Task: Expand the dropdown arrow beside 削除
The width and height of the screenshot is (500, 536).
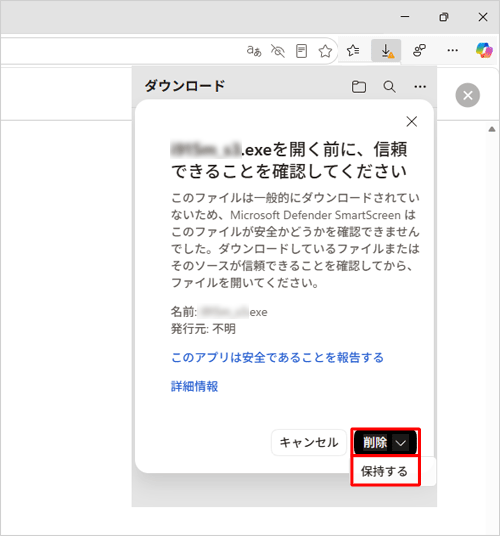Action: click(x=401, y=443)
